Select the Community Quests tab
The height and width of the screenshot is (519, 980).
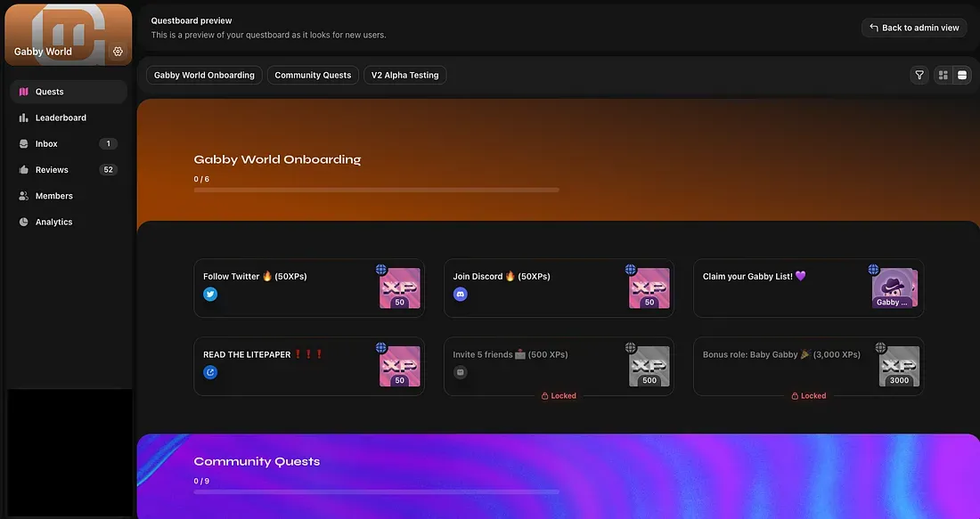[313, 75]
